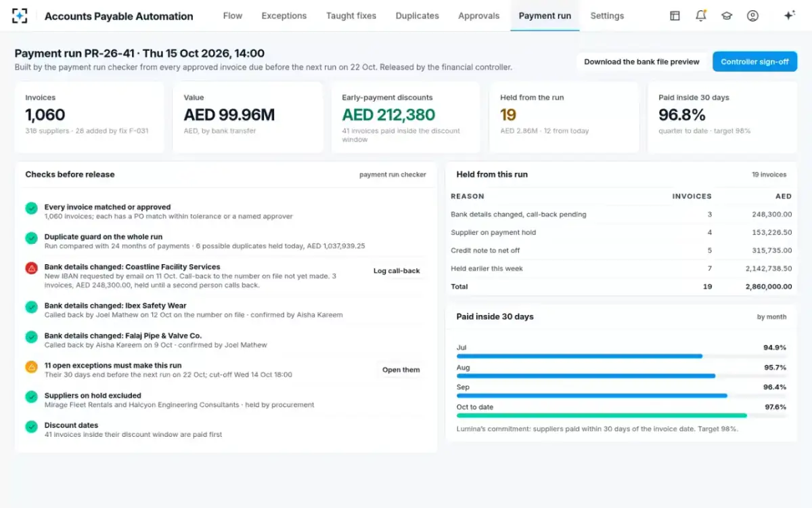The image size is (812, 508).
Task: Click green check icon for Duplicate guard
Action: click(31, 238)
